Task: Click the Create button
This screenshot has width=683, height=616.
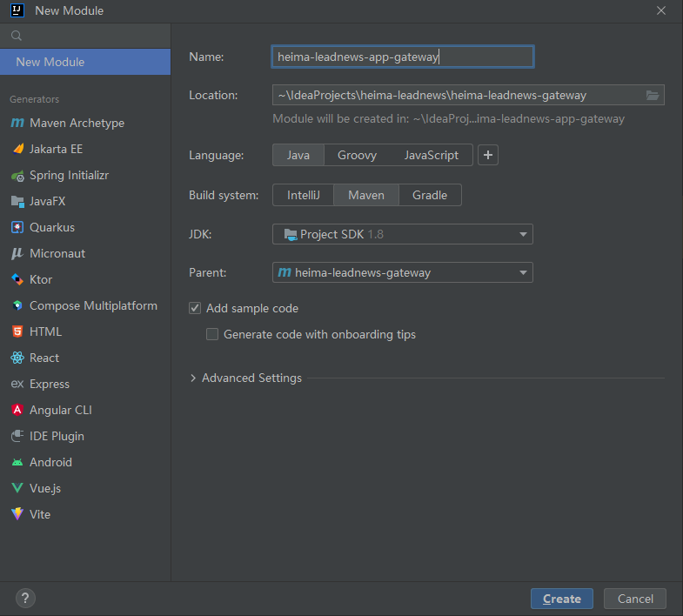Action: click(x=561, y=599)
